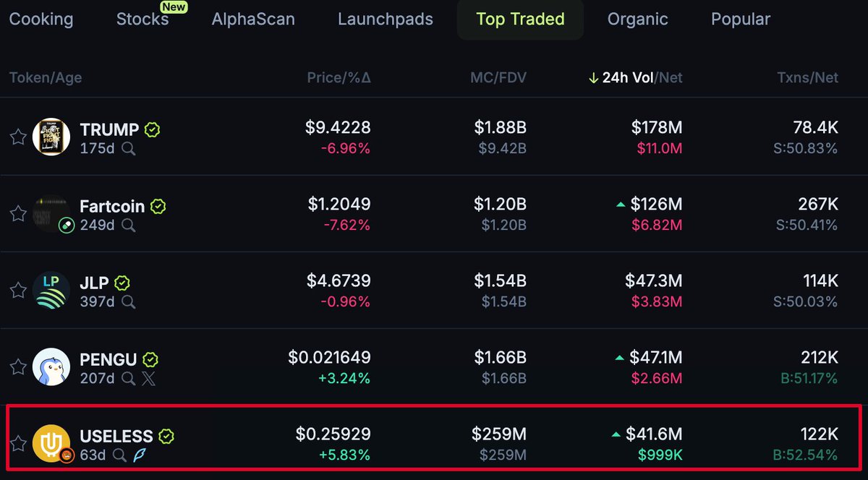Sort by MC/FDV column header

pos(498,78)
